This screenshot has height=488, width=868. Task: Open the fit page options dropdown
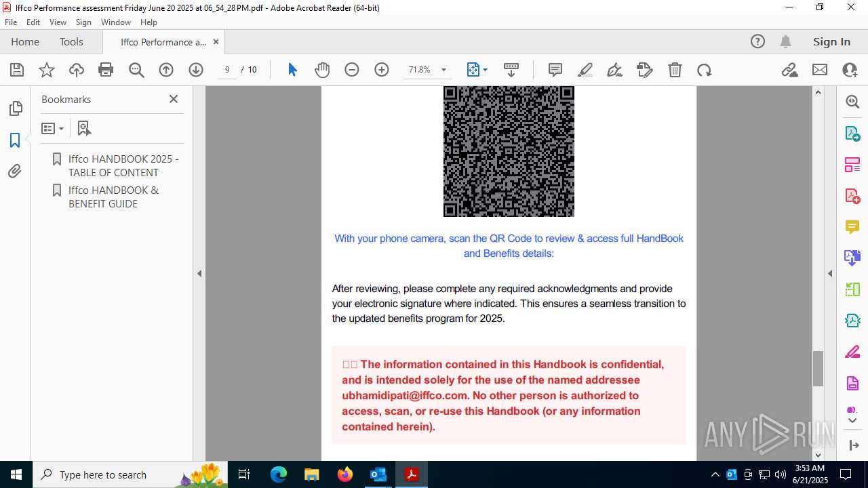pos(477,70)
